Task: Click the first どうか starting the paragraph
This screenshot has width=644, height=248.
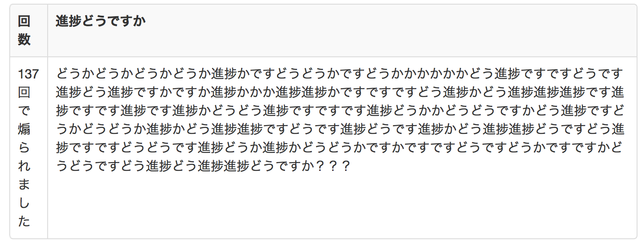Action: (x=75, y=74)
